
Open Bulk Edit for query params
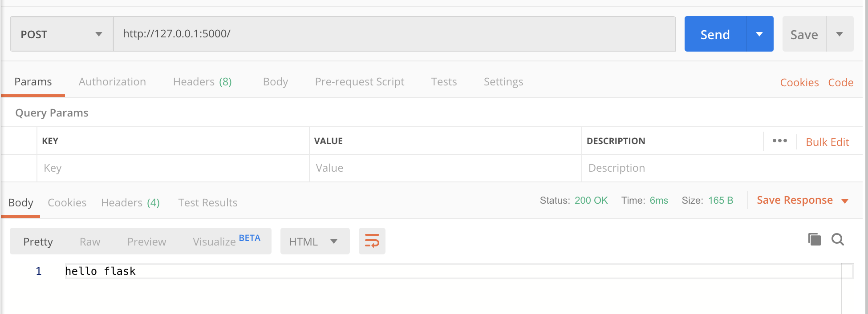[x=827, y=142]
